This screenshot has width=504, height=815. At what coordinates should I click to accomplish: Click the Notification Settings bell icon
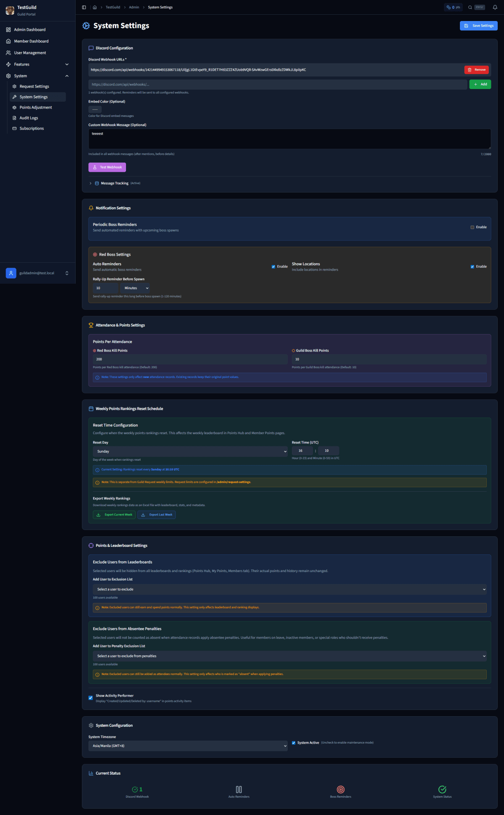click(x=91, y=208)
